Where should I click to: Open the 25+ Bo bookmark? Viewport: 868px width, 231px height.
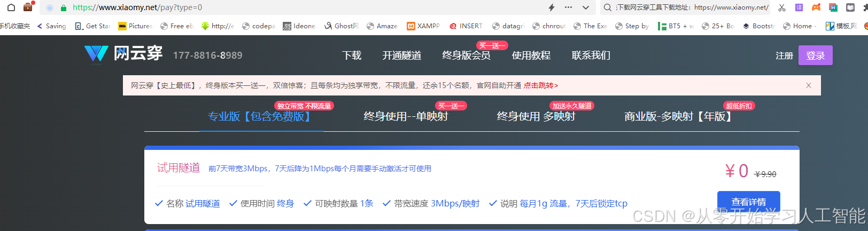718,26
